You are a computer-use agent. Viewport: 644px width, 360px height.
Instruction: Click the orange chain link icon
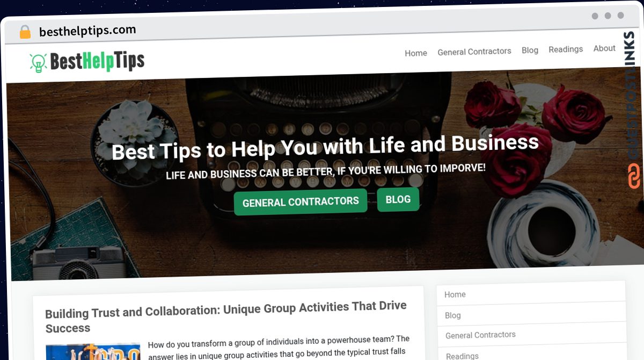click(x=634, y=176)
